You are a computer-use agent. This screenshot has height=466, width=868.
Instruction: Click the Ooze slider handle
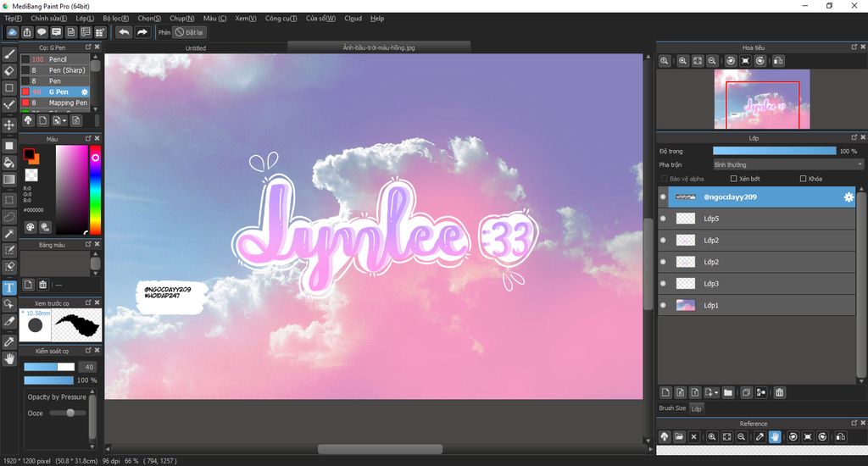70,413
